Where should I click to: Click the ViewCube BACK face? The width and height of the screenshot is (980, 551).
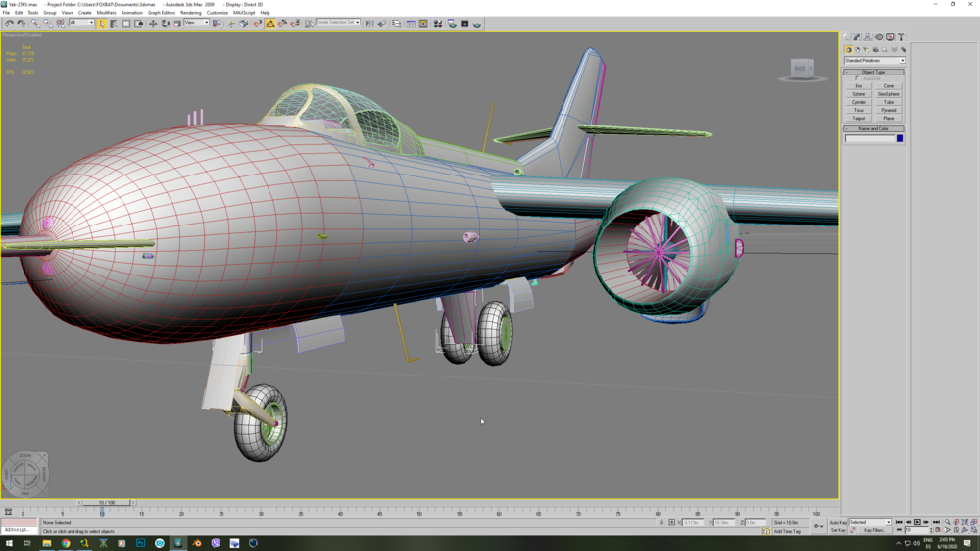tap(800, 69)
